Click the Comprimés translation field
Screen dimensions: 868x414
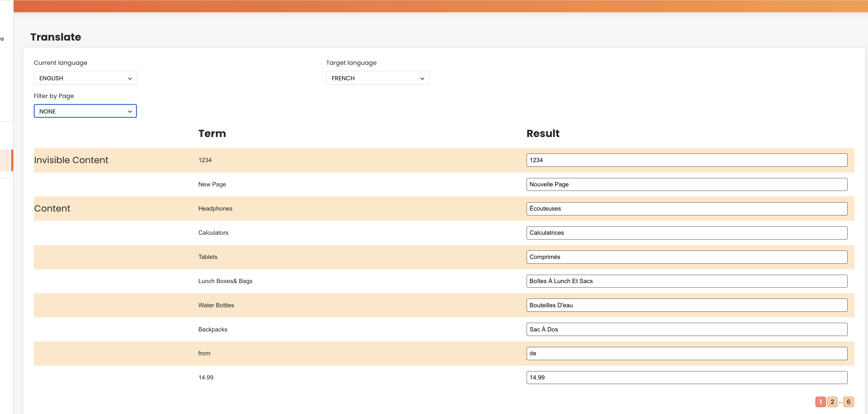pos(686,257)
